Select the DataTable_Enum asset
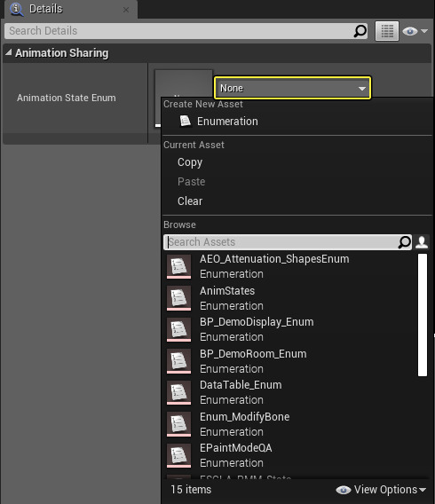 click(x=290, y=392)
